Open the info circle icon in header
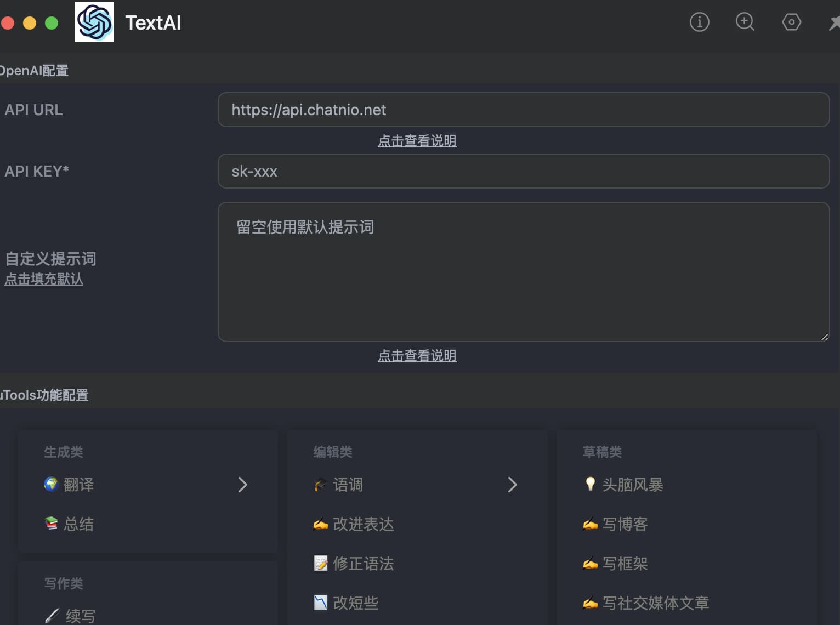The height and width of the screenshot is (625, 840). tap(699, 22)
